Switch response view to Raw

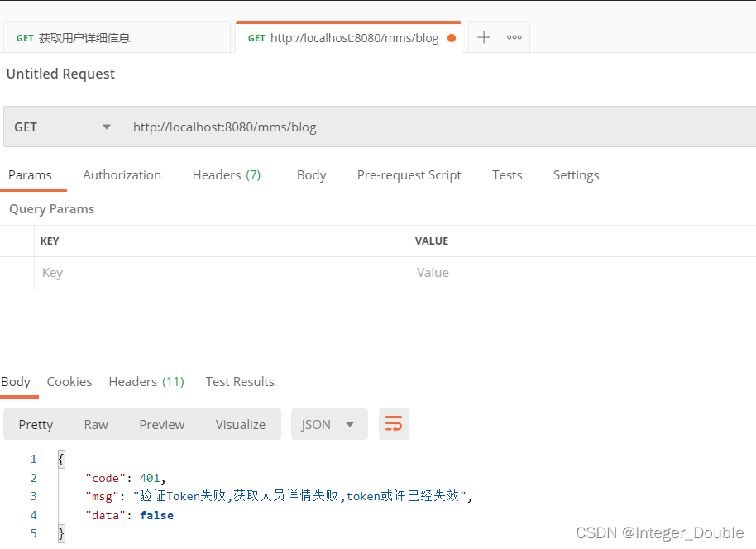pos(95,423)
